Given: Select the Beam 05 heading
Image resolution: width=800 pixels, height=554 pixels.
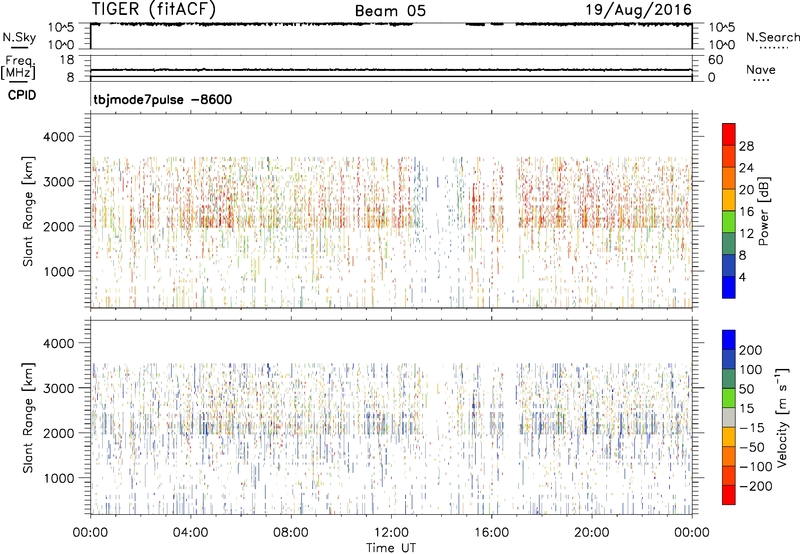Looking at the screenshot, I should [390, 11].
